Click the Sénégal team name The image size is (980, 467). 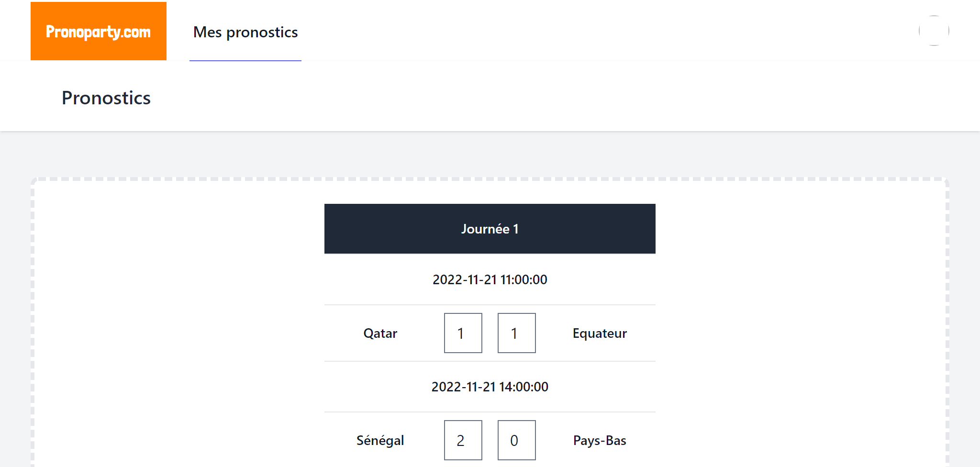380,440
